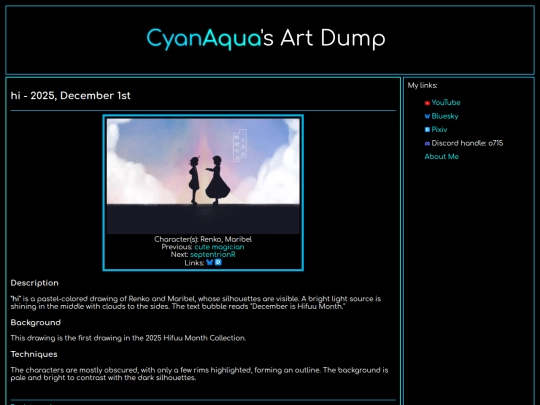Open Pixiv icon under artwork Links
Viewport: 540px width, 405px height.
coord(218,262)
